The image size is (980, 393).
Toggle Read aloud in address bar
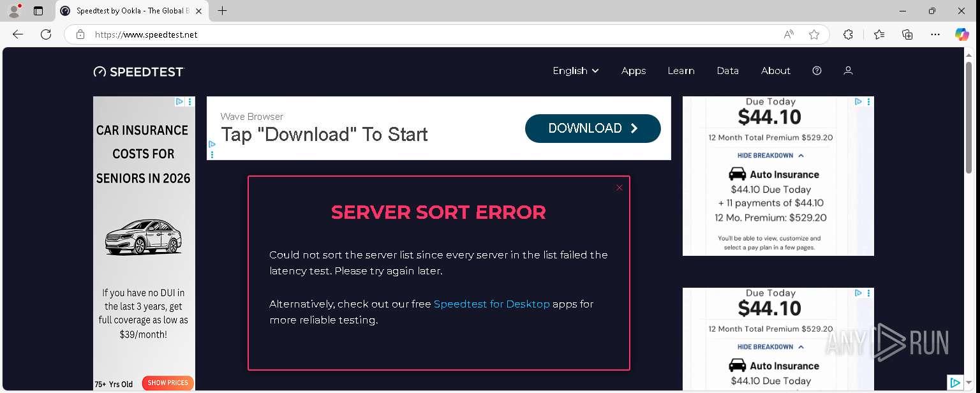789,34
